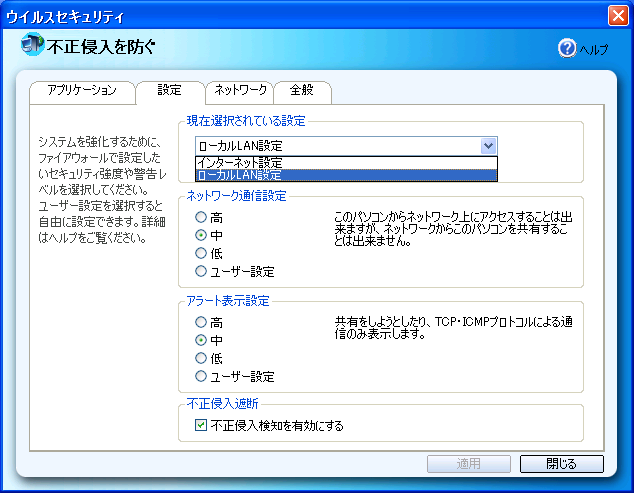Switch to the アプリケーション tab

(82, 91)
